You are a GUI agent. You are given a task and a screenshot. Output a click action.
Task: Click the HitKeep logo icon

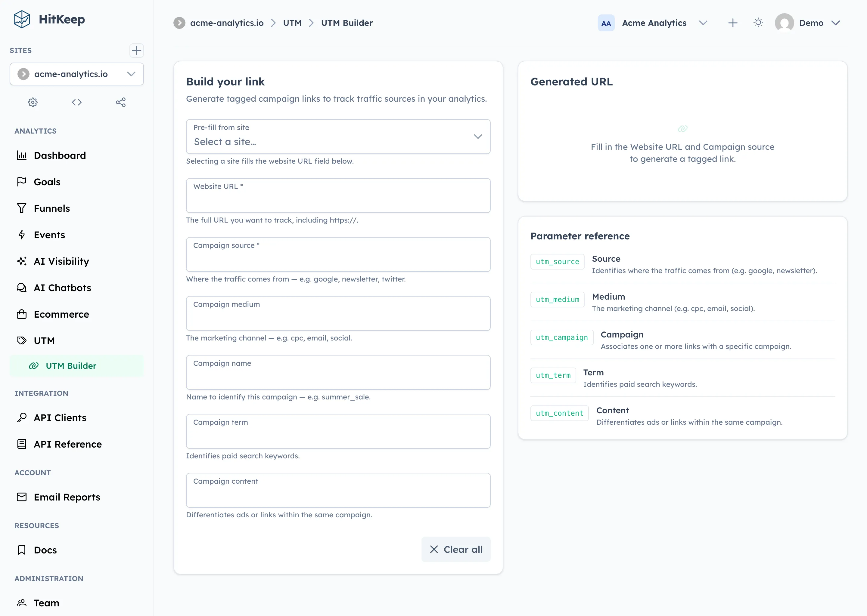pos(22,19)
